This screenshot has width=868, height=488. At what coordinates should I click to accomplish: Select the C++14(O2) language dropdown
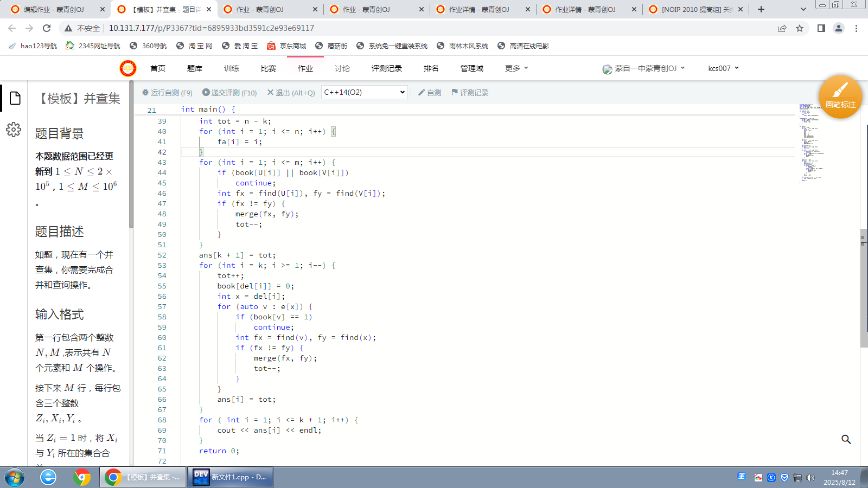coord(364,92)
